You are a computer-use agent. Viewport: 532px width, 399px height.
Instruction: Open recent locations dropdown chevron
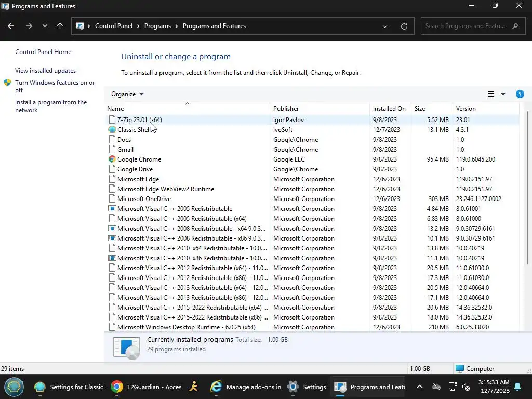tap(45, 26)
